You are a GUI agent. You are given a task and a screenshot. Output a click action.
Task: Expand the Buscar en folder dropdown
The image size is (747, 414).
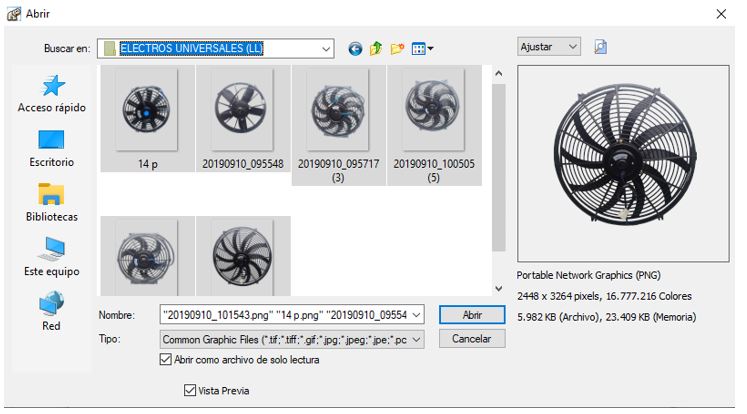pyautogui.click(x=326, y=48)
